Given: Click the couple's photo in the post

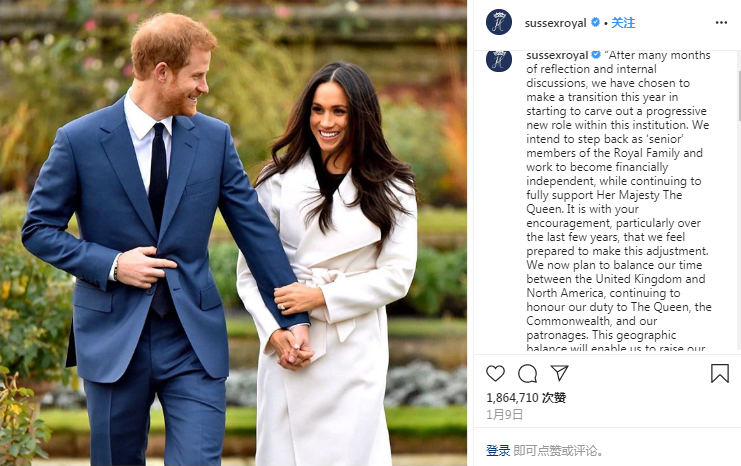Looking at the screenshot, I should point(233,233).
